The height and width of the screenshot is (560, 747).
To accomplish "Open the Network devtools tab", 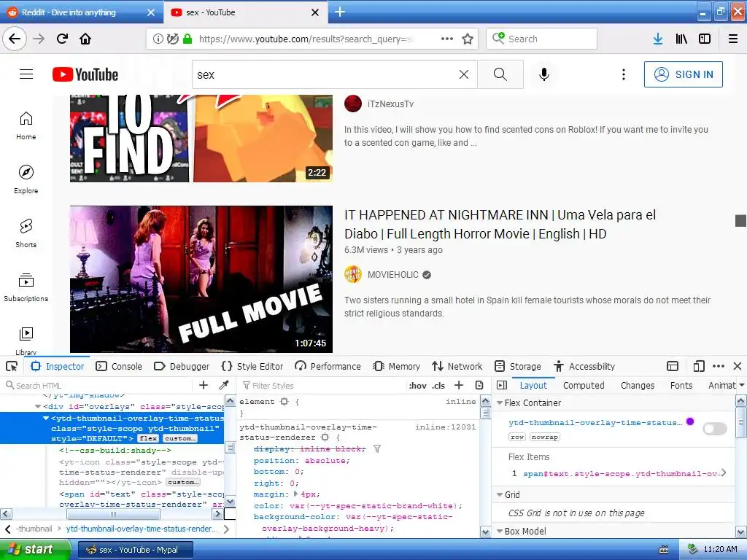I will 457,366.
